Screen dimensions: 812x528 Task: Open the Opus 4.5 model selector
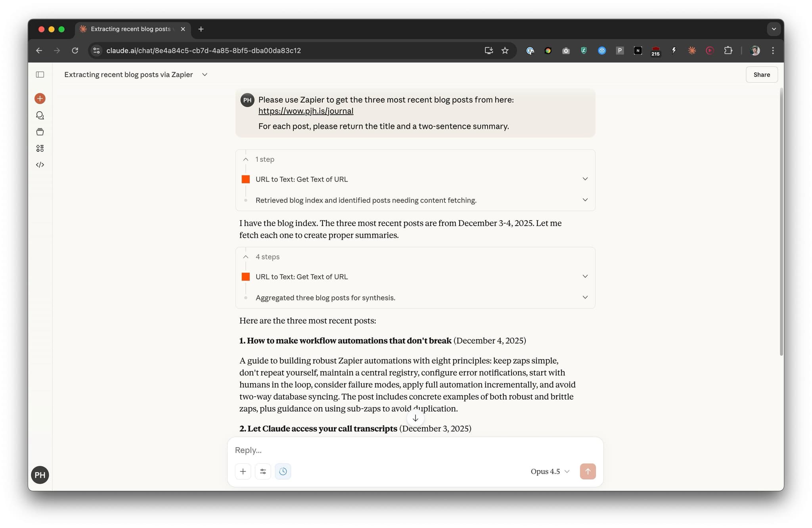[550, 471]
